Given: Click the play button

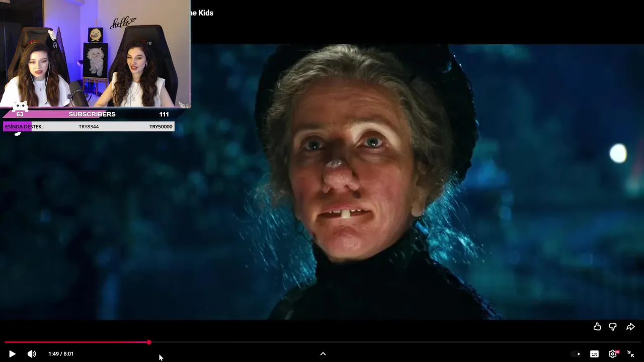Looking at the screenshot, I should pos(12,354).
